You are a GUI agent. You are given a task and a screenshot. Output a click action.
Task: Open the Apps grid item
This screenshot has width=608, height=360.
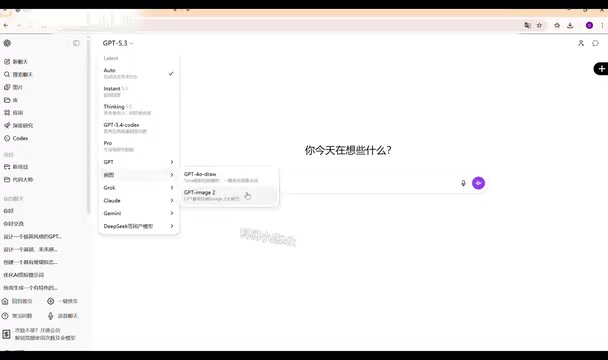tap(13, 112)
